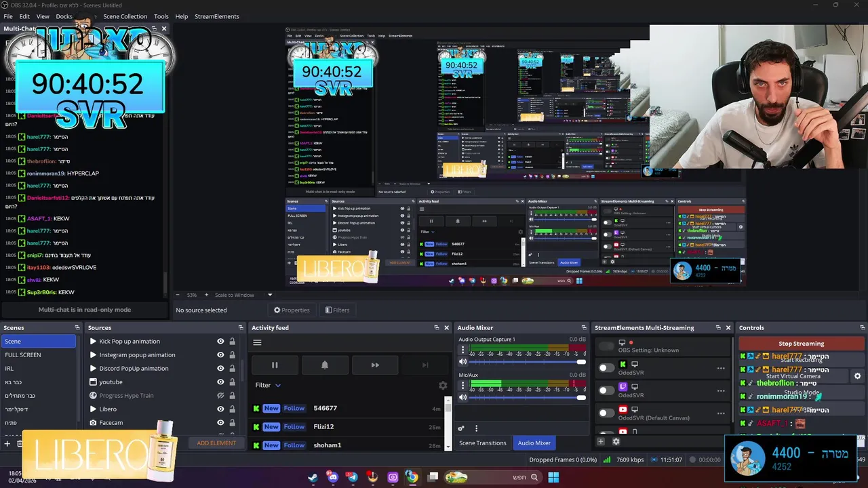Open the File menu
This screenshot has width=868, height=488.
8,16
